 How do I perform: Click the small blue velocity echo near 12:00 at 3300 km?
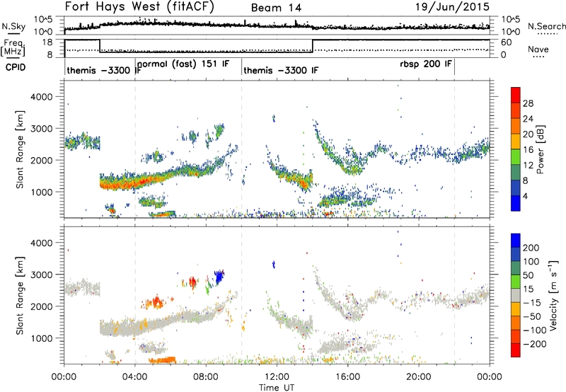pos(274,265)
